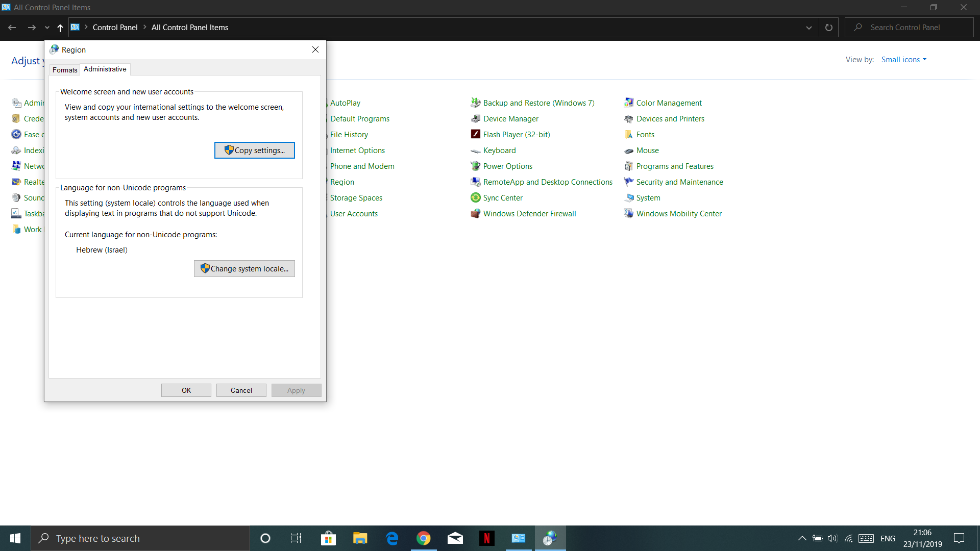The width and height of the screenshot is (980, 551).
Task: Open the File History link
Action: [x=349, y=134]
